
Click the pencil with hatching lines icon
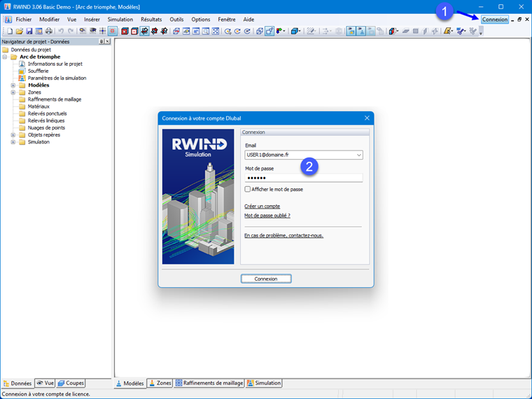310,31
